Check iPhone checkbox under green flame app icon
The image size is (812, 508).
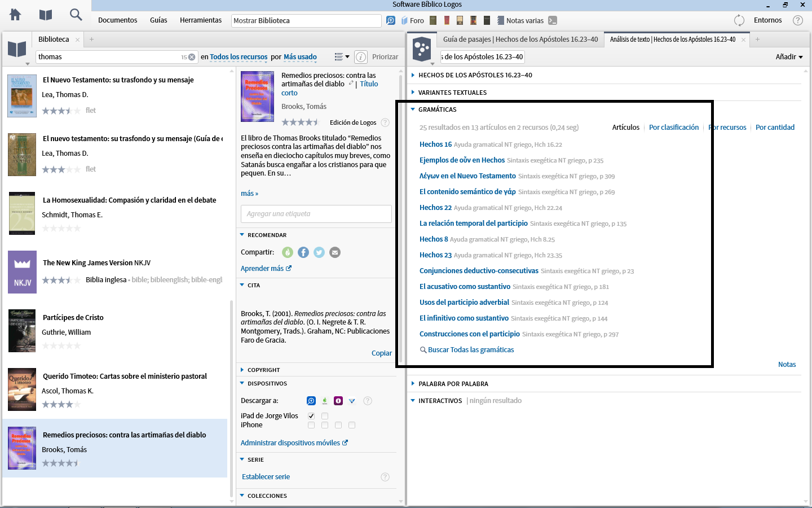pyautogui.click(x=325, y=425)
